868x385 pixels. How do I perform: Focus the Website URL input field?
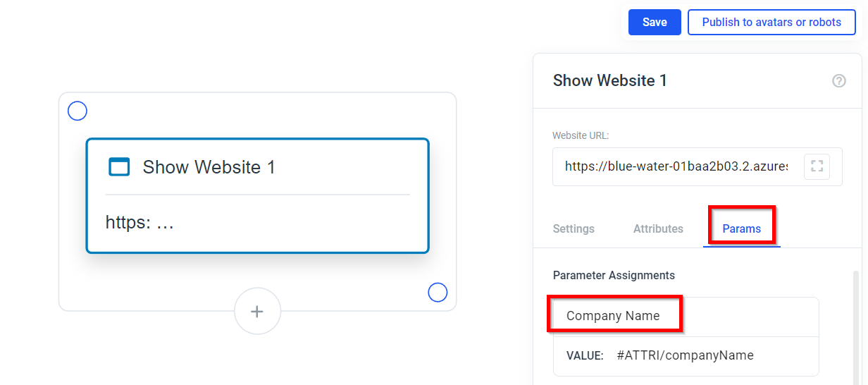coord(676,166)
